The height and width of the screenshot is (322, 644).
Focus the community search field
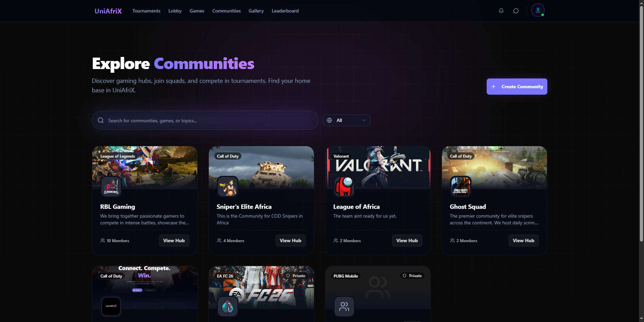click(205, 120)
